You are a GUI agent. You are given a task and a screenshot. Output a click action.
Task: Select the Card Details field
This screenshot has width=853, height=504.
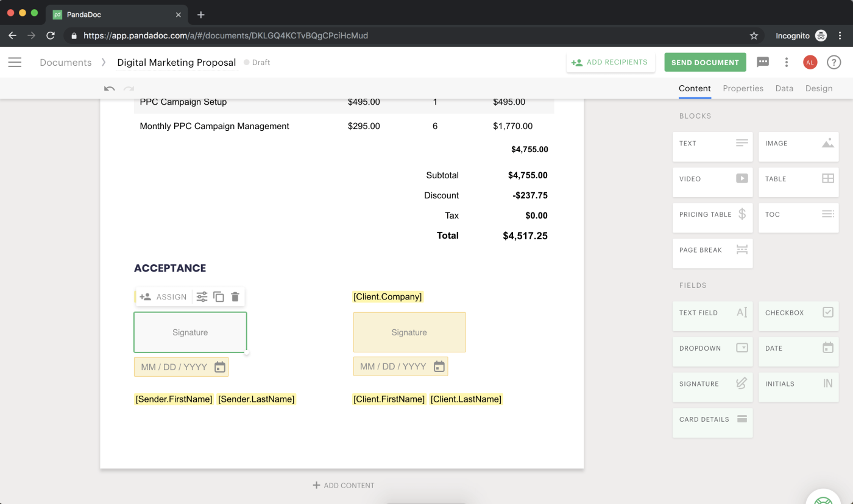point(713,422)
